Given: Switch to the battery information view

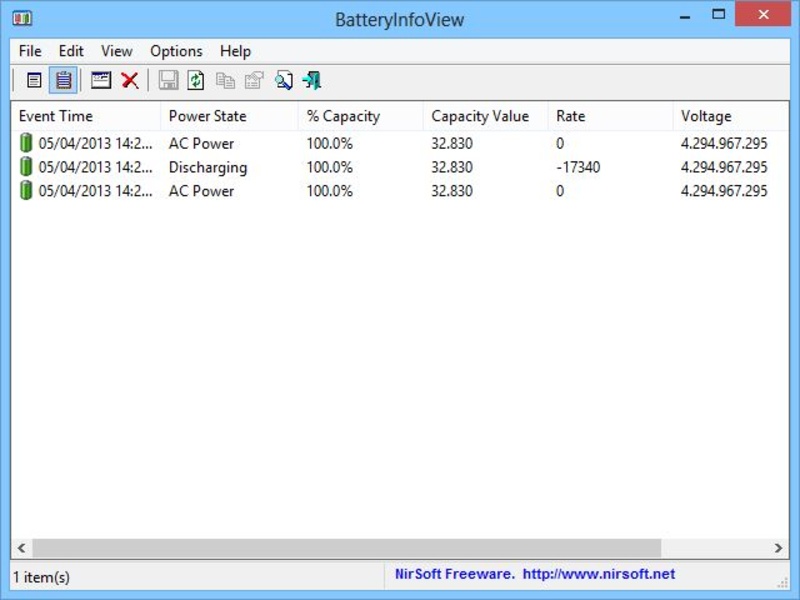Looking at the screenshot, I should [x=33, y=80].
